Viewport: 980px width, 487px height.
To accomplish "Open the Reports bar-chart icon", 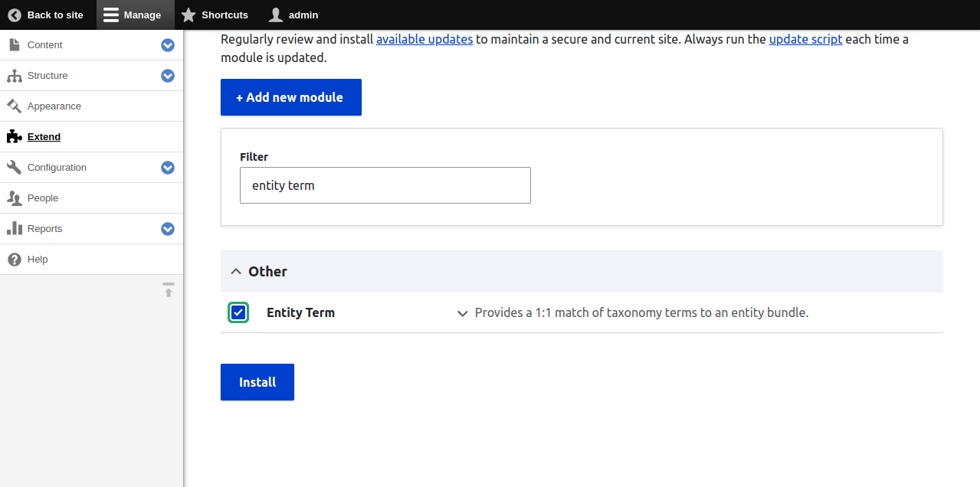I will (13, 228).
